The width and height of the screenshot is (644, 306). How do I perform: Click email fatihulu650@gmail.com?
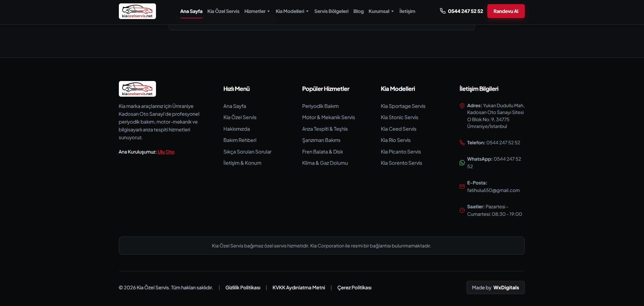click(x=493, y=190)
